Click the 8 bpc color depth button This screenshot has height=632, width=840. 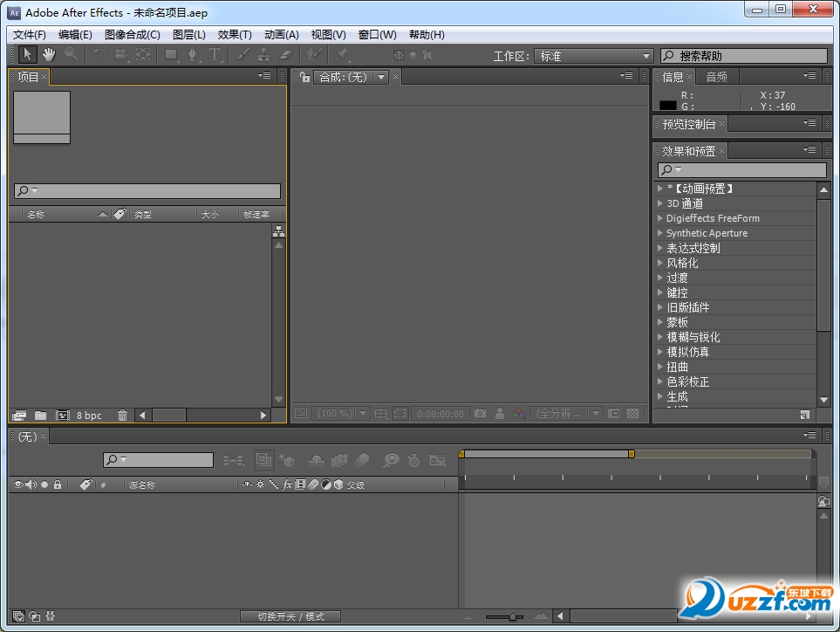pos(89,416)
